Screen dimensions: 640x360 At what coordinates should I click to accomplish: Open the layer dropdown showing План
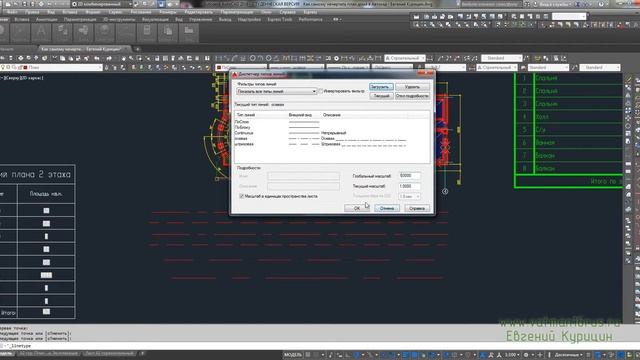[51, 67]
